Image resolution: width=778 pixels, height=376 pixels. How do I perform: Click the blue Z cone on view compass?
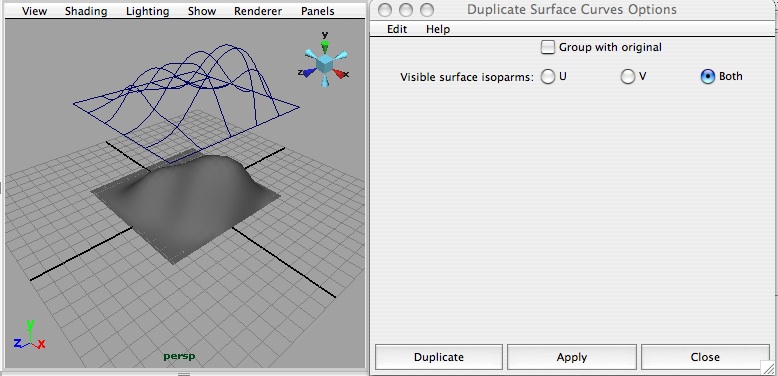pyautogui.click(x=309, y=72)
